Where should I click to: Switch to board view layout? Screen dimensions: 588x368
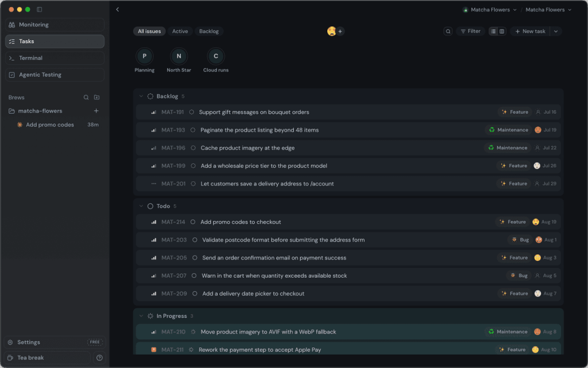[502, 31]
